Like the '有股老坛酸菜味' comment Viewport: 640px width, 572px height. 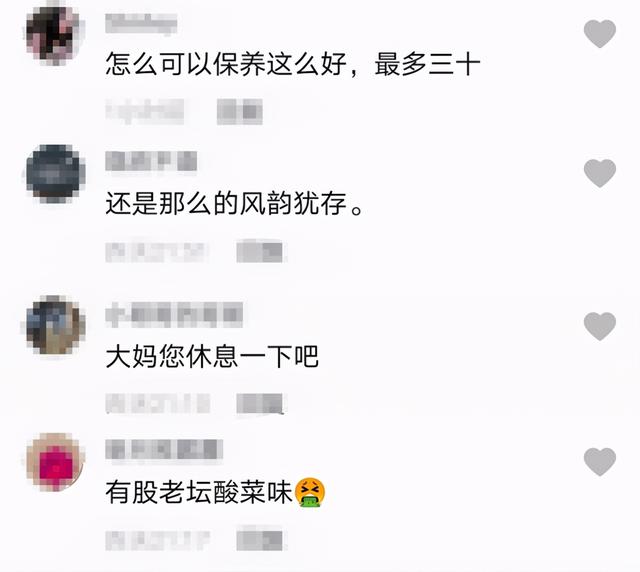600,462
